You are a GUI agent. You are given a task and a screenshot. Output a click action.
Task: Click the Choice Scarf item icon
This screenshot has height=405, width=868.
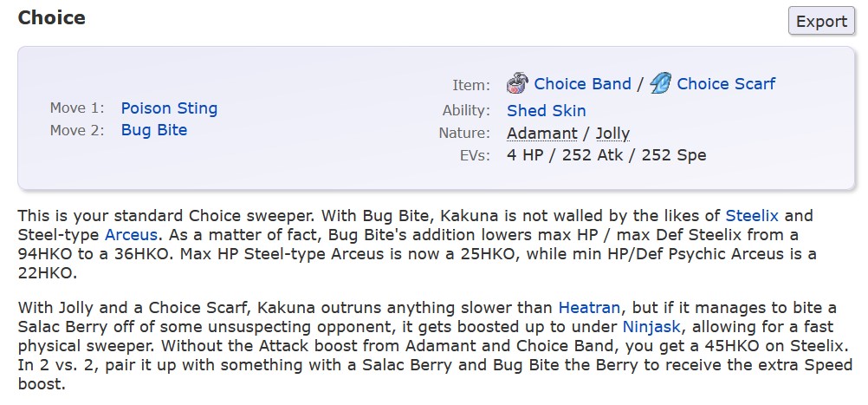tap(660, 83)
